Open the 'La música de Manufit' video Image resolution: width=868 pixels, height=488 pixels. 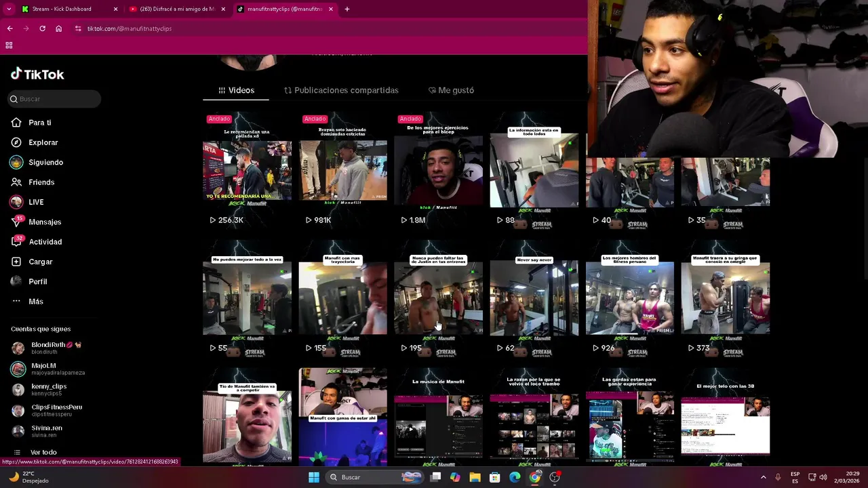[x=438, y=417]
